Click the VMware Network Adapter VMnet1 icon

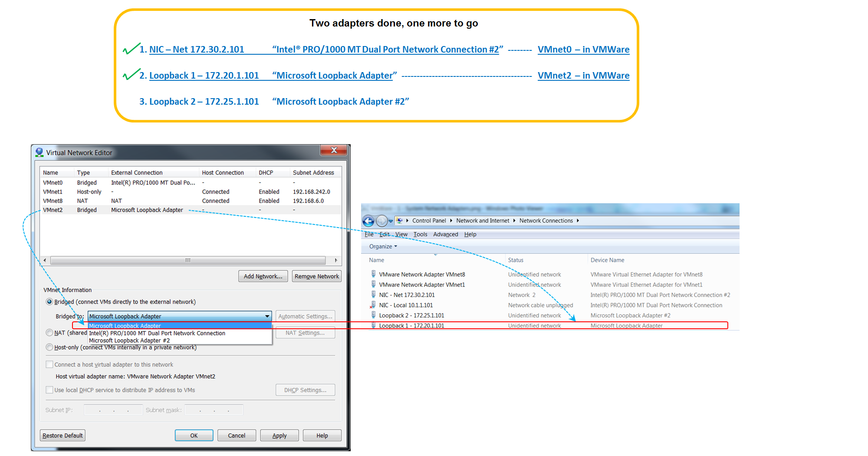(374, 284)
